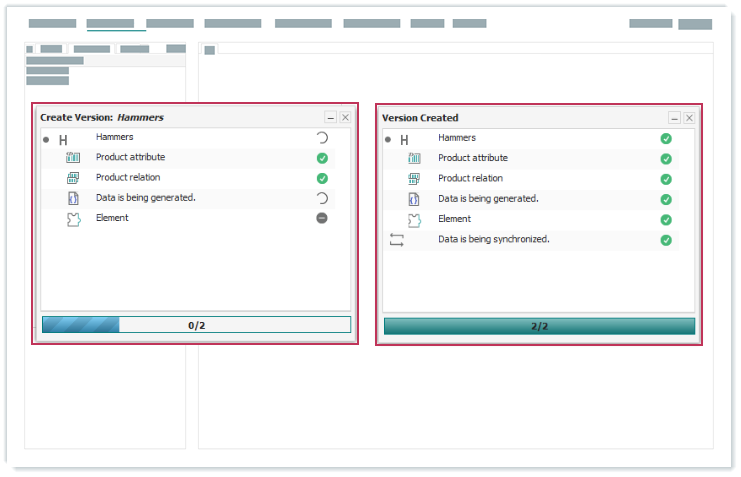The height and width of the screenshot is (477, 741).
Task: Click the gray blocked status icon beside Element
Action: click(322, 218)
